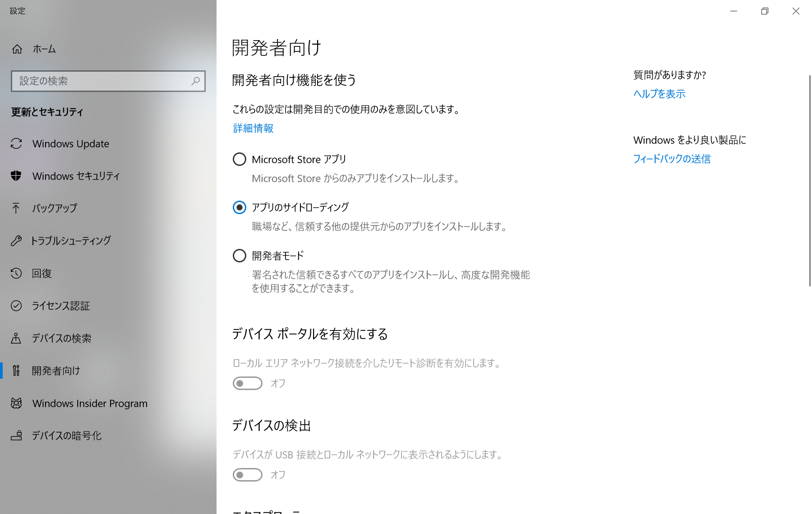Select the Microsoft Store アプリ radio button
Image resolution: width=812 pixels, height=514 pixels.
(240, 159)
